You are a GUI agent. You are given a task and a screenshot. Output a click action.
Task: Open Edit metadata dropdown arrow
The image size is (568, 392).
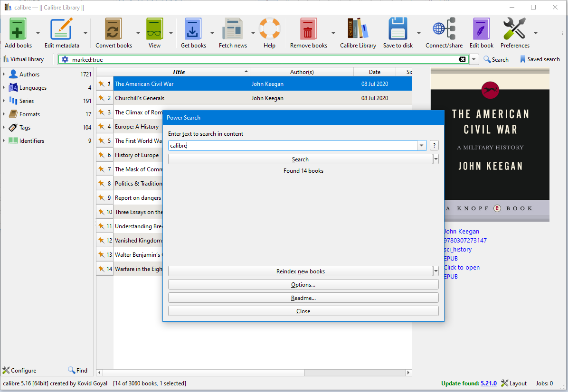coord(85,33)
